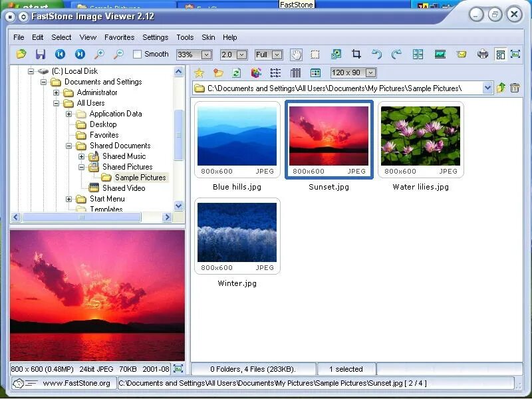Click the Delete trash bin icon

[x=515, y=88]
